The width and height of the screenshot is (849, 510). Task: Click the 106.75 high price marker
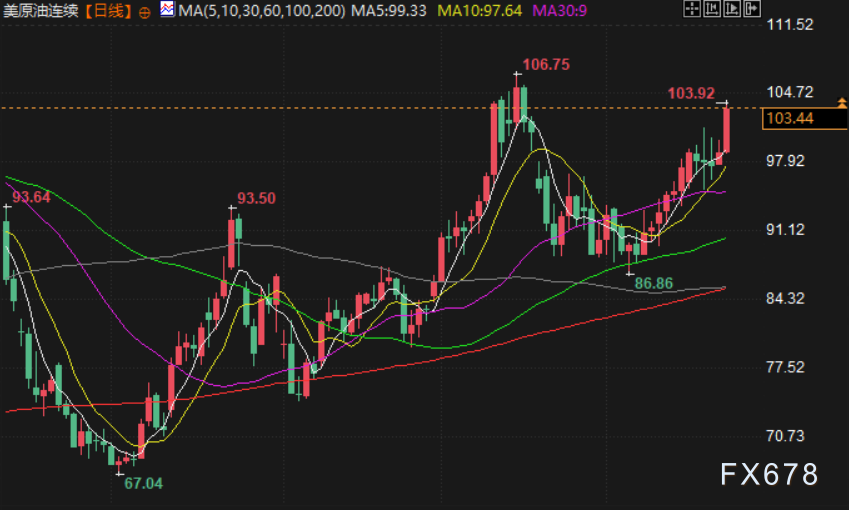tap(546, 64)
